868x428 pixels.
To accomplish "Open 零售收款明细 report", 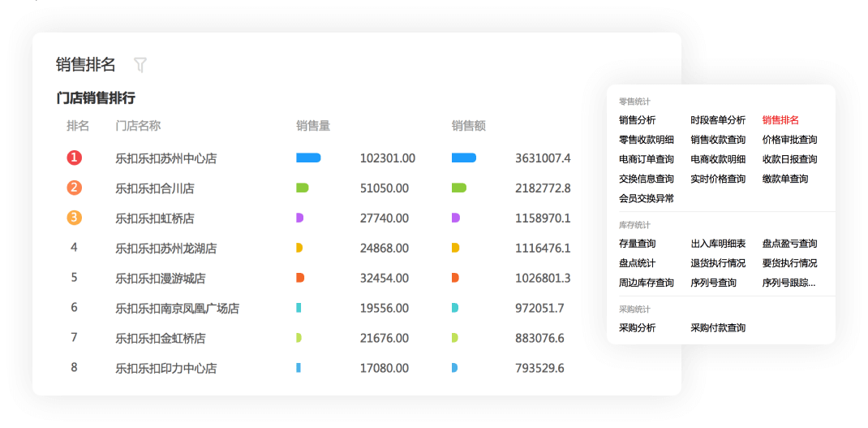I will 647,140.
